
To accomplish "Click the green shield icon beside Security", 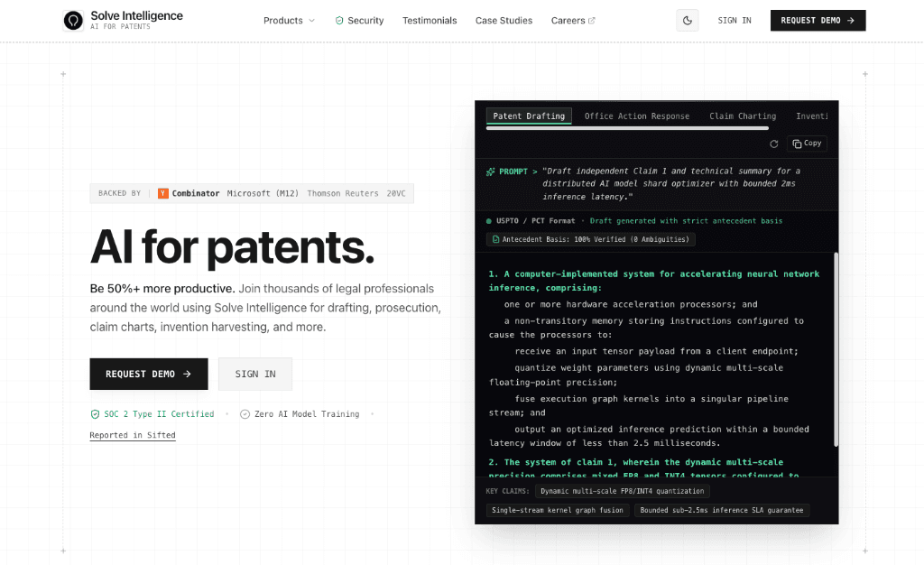I will click(339, 21).
